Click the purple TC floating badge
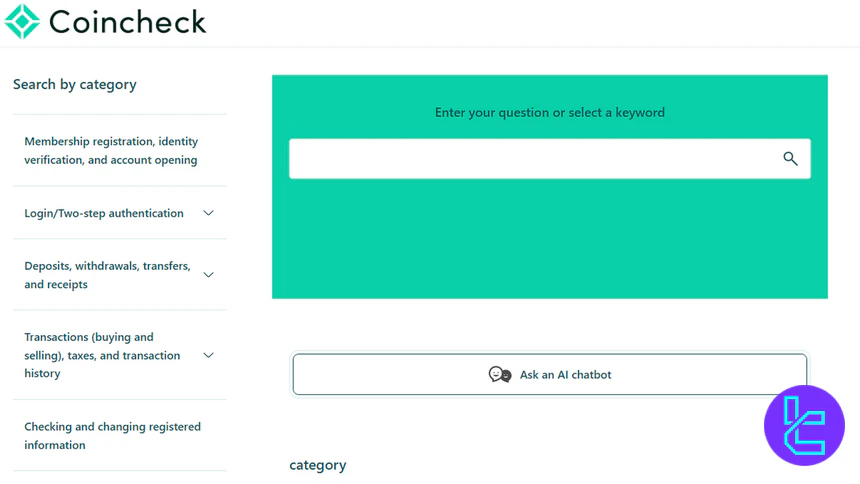Screen dimensions: 860x484 click(804, 425)
